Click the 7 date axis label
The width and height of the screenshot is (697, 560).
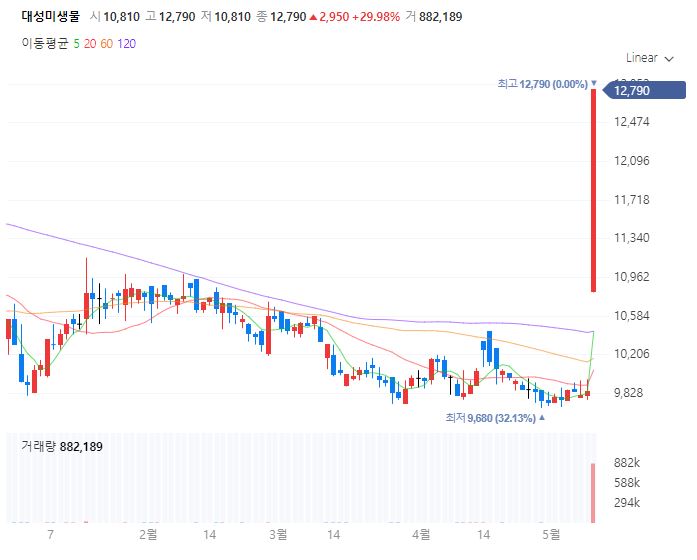pyautogui.click(x=51, y=534)
